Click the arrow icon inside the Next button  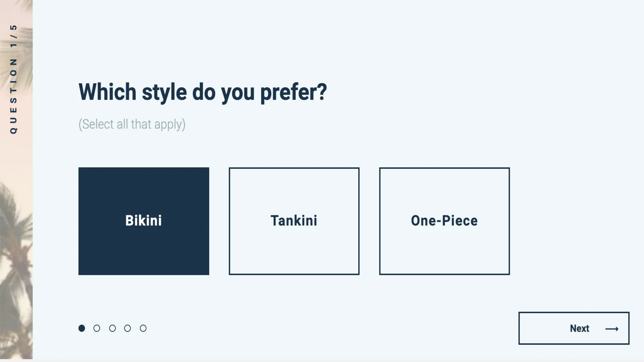[x=611, y=329]
